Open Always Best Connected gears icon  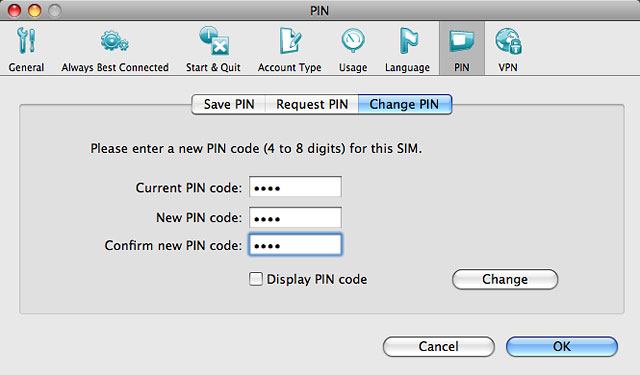(x=115, y=41)
